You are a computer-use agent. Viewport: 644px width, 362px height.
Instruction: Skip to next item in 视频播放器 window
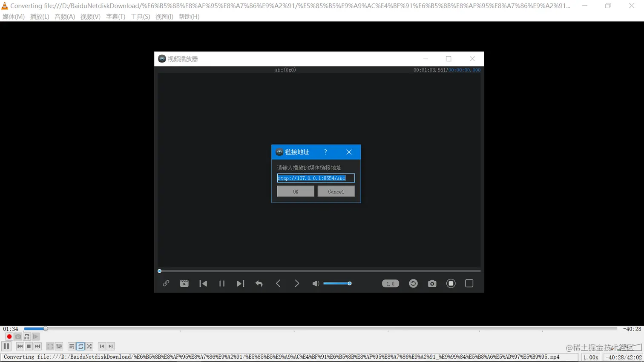pos(240,283)
